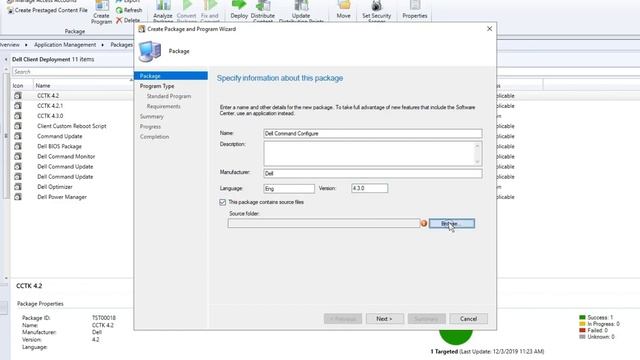Click the Next button
This screenshot has width=640, height=360.
pos(384,319)
